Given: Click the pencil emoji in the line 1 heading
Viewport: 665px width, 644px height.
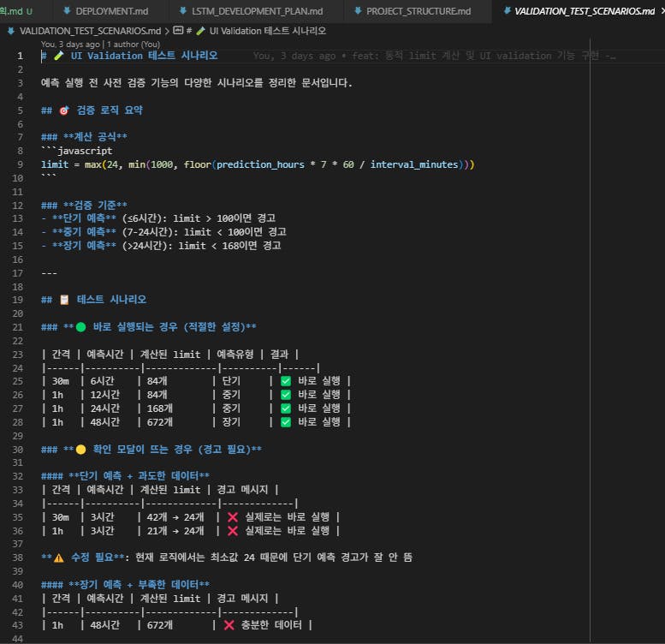Looking at the screenshot, I should coord(59,56).
